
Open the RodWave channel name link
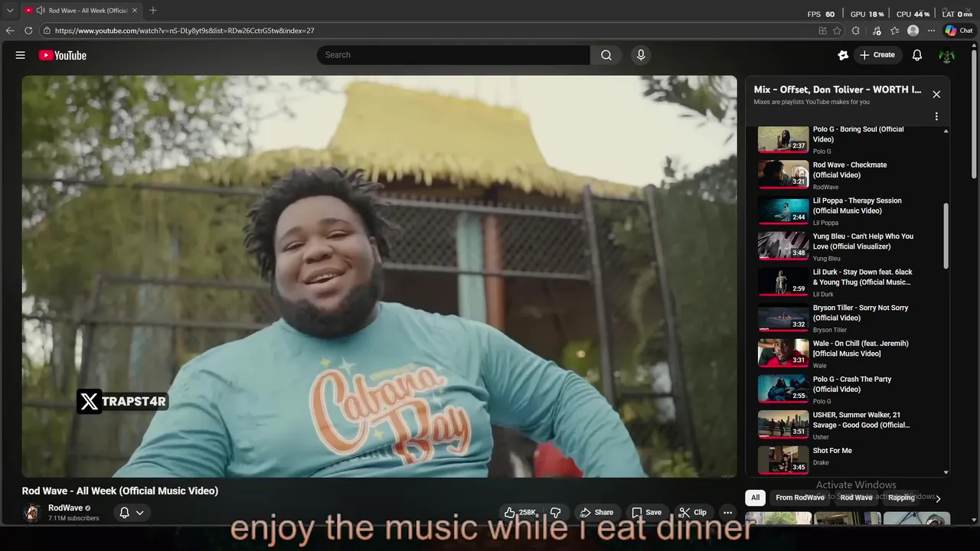(65, 508)
